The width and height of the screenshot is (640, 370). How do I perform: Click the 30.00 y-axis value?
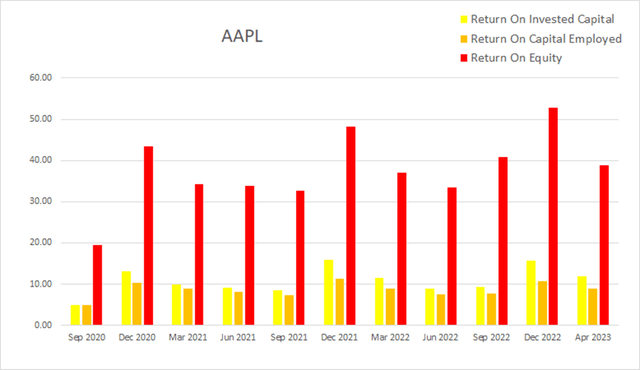41,201
